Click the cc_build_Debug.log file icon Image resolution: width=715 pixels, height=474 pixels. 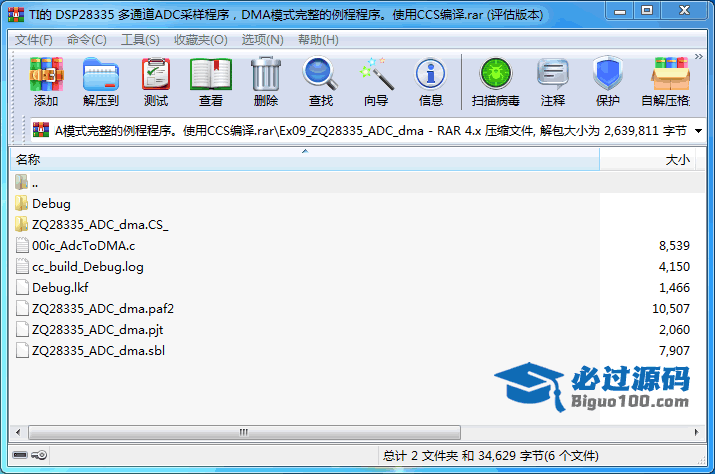[x=22, y=266]
